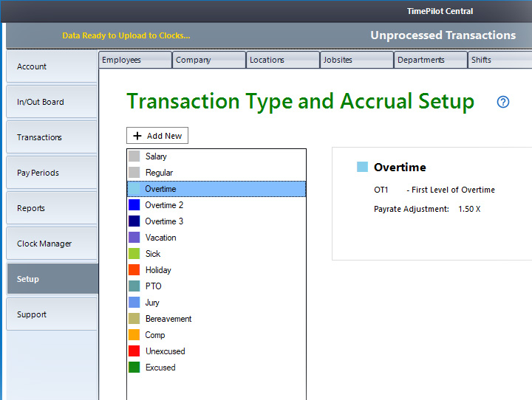
Task: Click the red Unexcused color swatch
Action: click(x=134, y=351)
